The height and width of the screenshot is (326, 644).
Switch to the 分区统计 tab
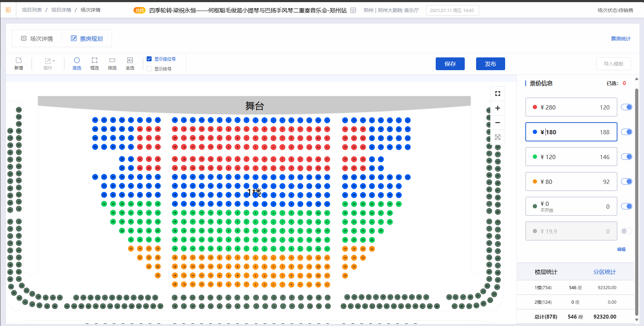[x=604, y=272]
